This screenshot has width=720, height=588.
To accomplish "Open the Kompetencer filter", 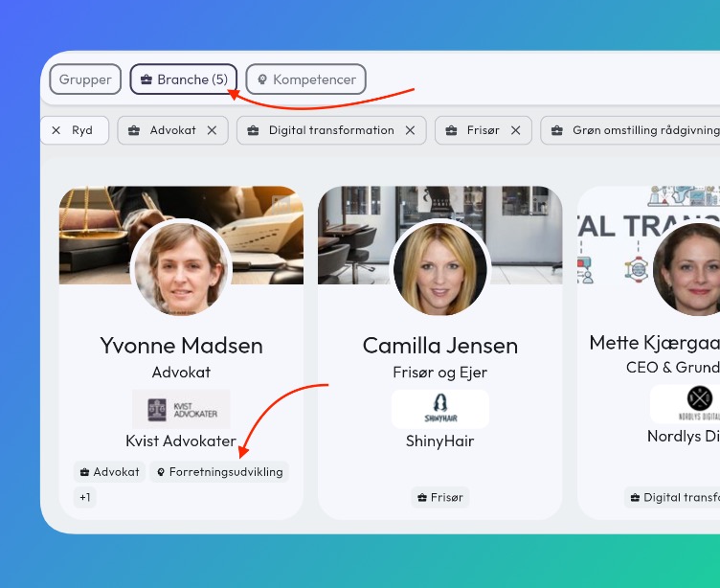I will (305, 79).
